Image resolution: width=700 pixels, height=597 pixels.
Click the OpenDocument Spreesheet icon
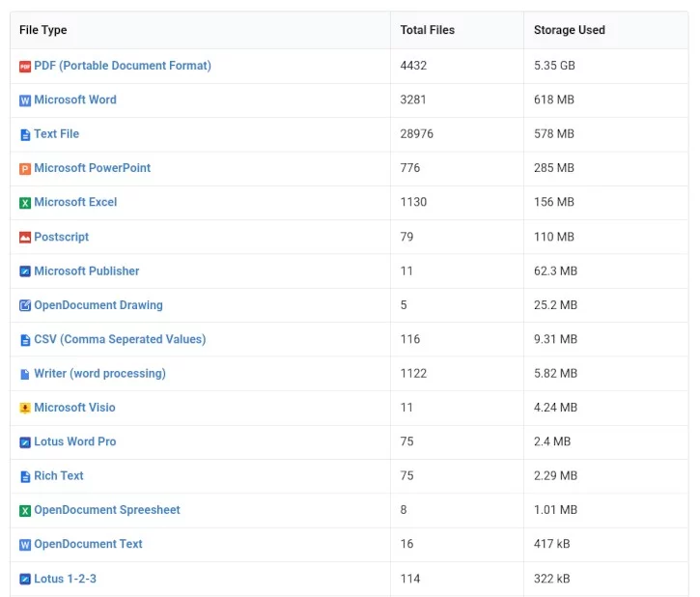point(25,510)
